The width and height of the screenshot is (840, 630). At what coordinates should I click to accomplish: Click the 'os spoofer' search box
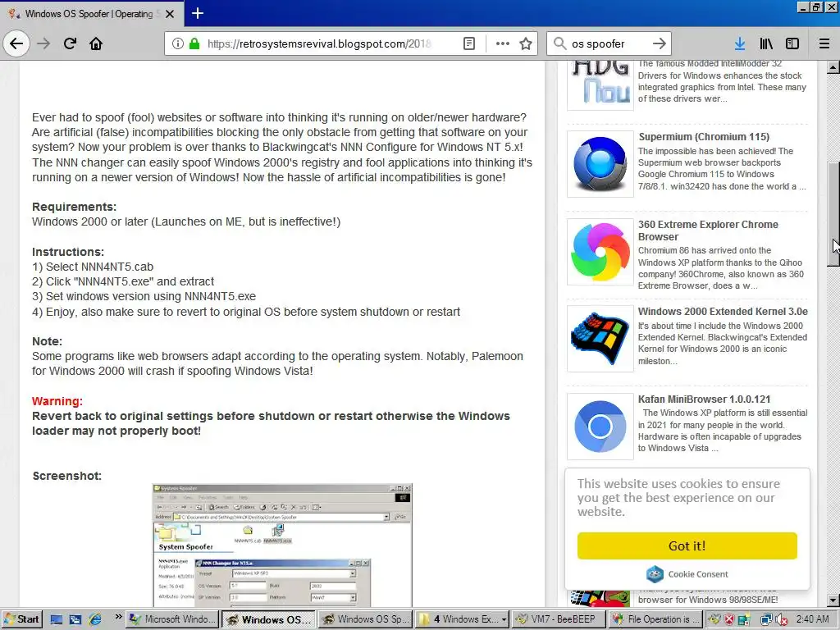[x=609, y=43]
